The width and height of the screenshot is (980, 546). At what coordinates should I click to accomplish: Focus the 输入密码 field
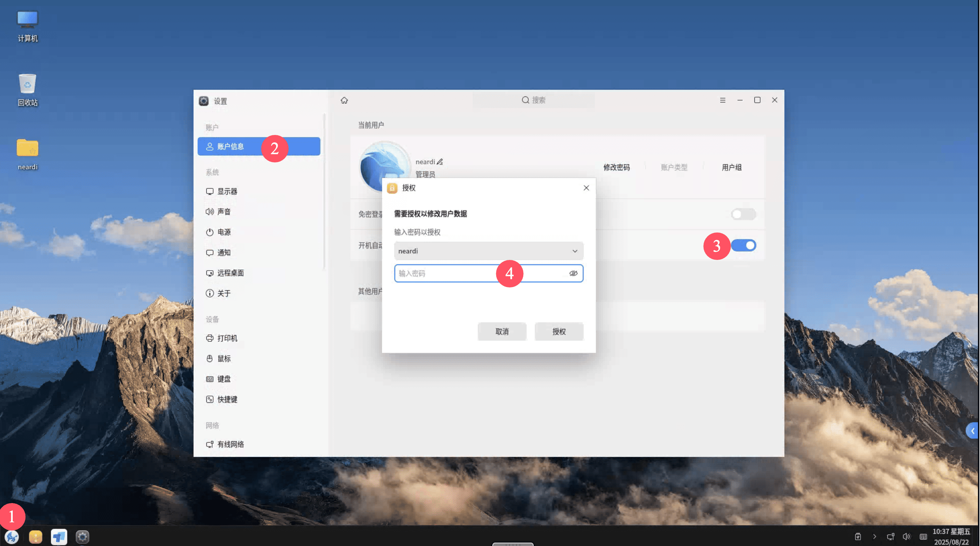(489, 273)
